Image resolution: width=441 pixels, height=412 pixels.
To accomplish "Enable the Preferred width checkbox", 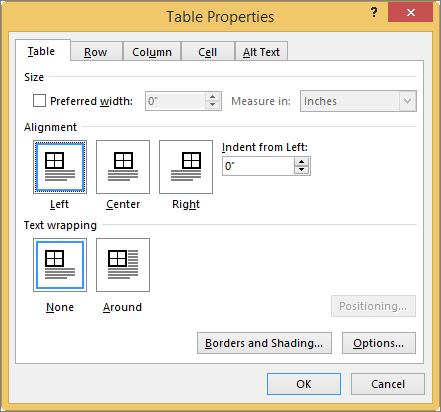I will click(39, 101).
